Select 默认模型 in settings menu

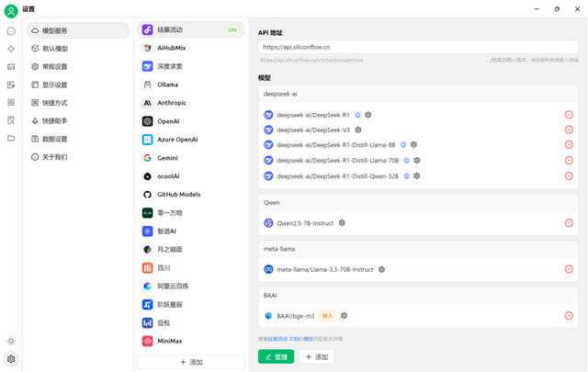[77, 49]
